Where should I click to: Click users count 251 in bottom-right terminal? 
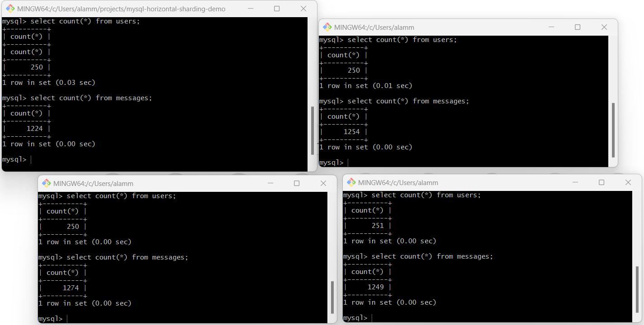378,226
